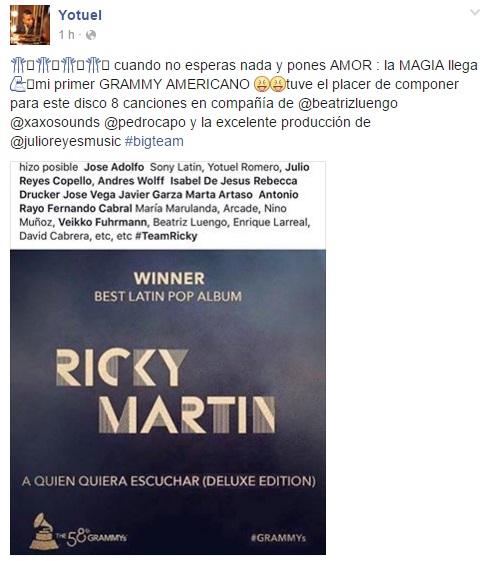Click the #GRAMMYs hashtag in the image
486x561 pixels.
click(x=278, y=538)
